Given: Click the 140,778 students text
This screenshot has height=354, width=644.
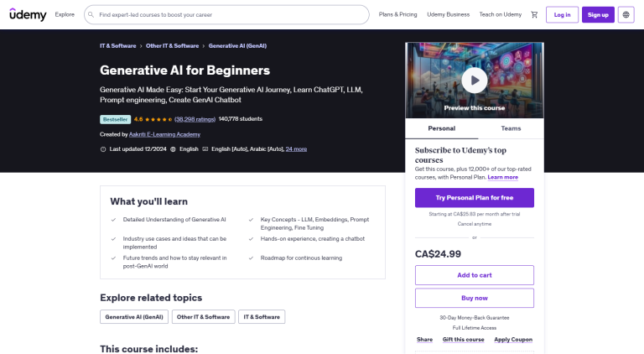Looking at the screenshot, I should [241, 119].
